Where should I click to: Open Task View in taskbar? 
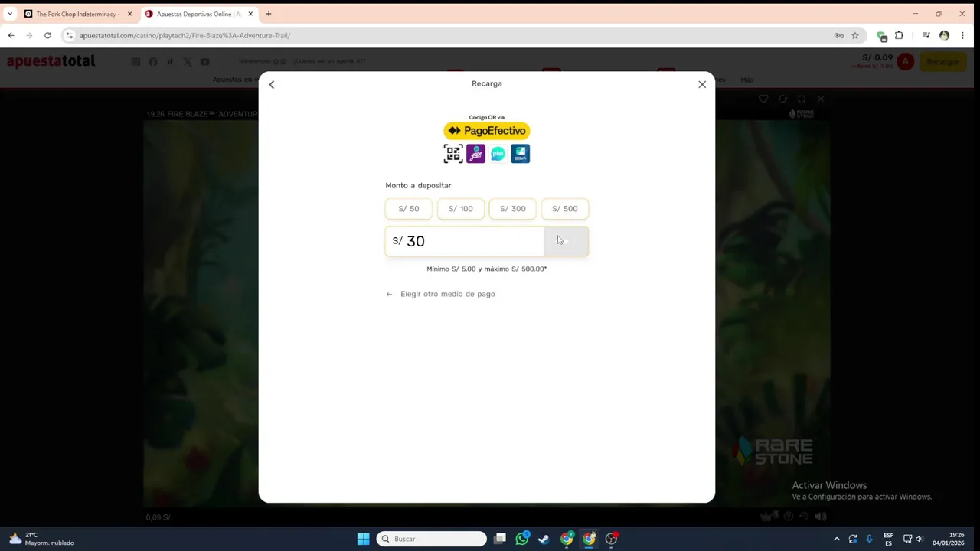pyautogui.click(x=500, y=539)
